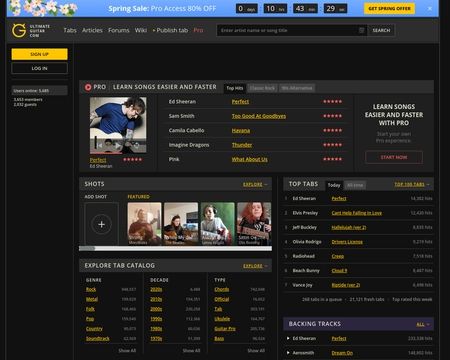The height and width of the screenshot is (360, 450).
Task: Open the first featured shot thumbnail
Action: pos(144,224)
